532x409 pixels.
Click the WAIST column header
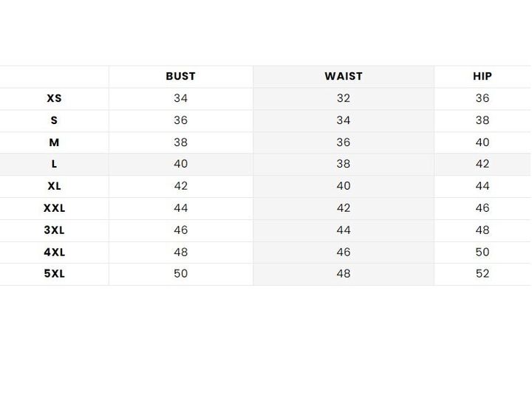pos(344,76)
